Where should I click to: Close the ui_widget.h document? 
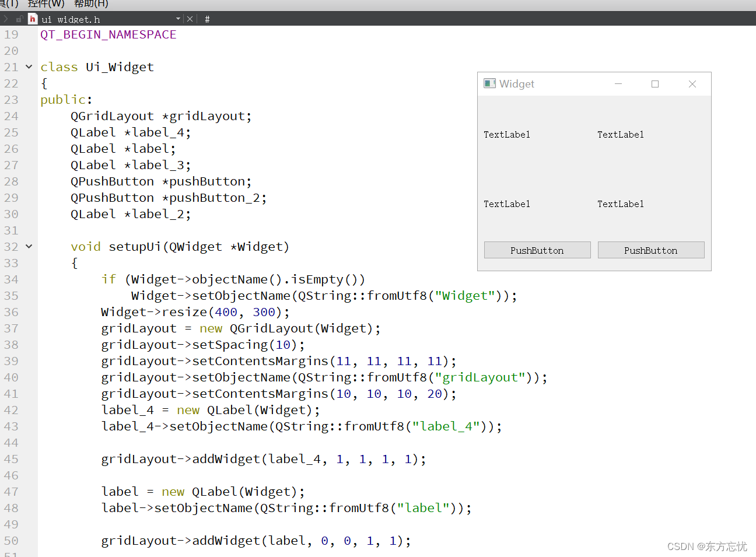click(x=190, y=19)
